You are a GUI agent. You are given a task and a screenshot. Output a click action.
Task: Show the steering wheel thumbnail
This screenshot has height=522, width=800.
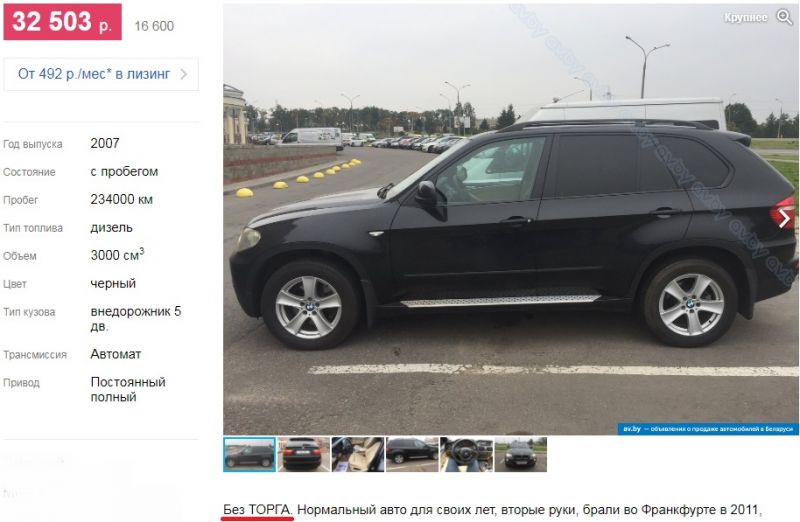point(466,454)
